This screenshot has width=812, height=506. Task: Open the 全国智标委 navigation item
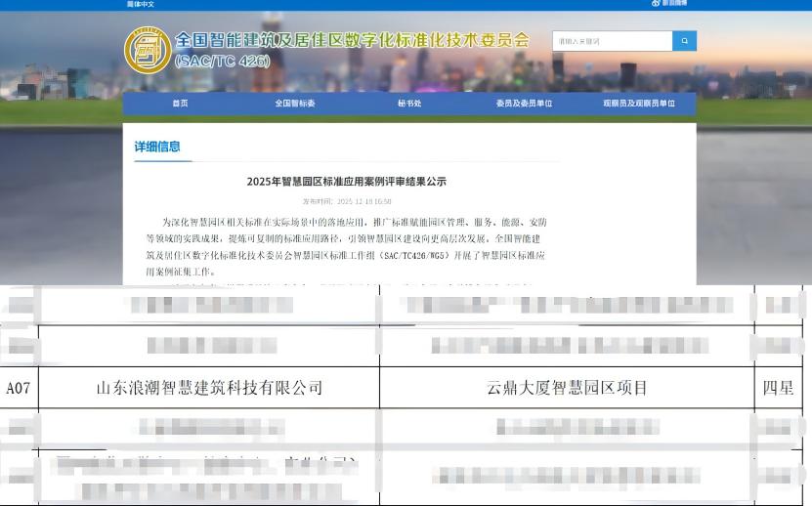pos(294,104)
